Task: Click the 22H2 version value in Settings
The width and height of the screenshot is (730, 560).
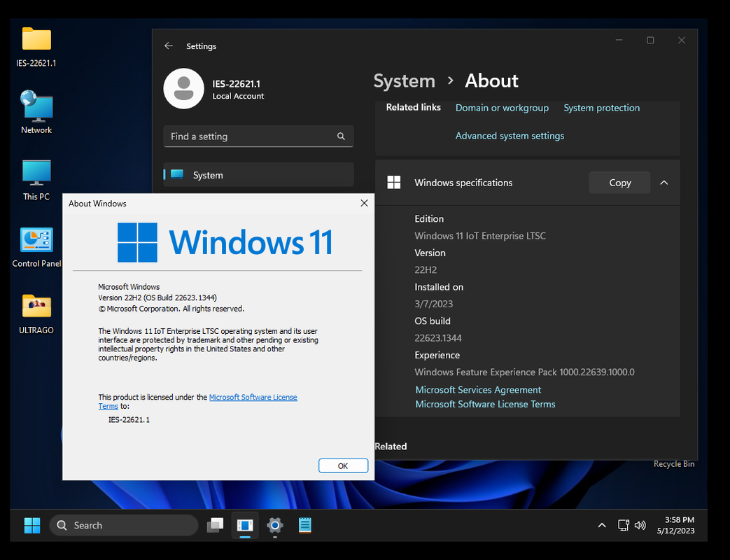Action: 426,269
